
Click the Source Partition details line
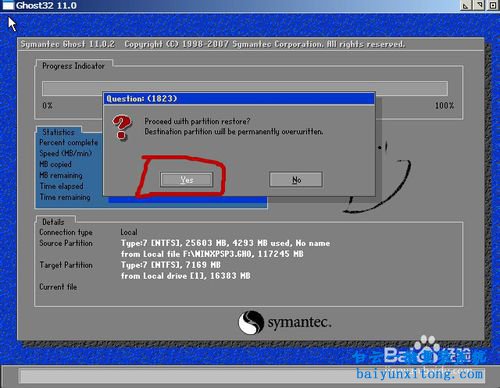tap(225, 243)
